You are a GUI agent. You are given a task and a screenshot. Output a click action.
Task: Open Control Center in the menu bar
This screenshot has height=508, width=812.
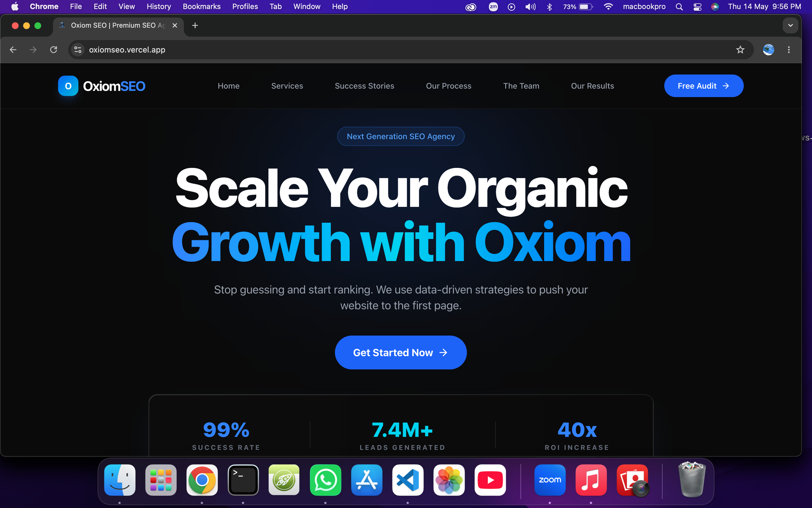click(x=697, y=7)
